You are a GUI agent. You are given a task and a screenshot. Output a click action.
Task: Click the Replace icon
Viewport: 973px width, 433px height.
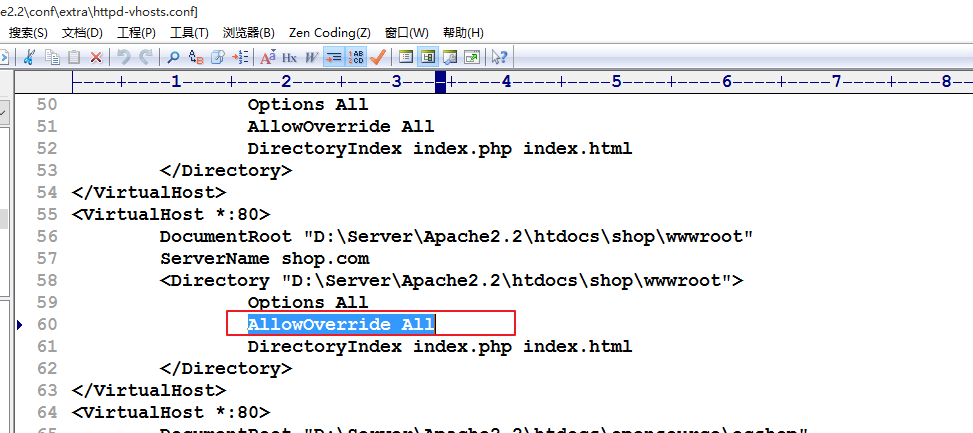click(196, 57)
